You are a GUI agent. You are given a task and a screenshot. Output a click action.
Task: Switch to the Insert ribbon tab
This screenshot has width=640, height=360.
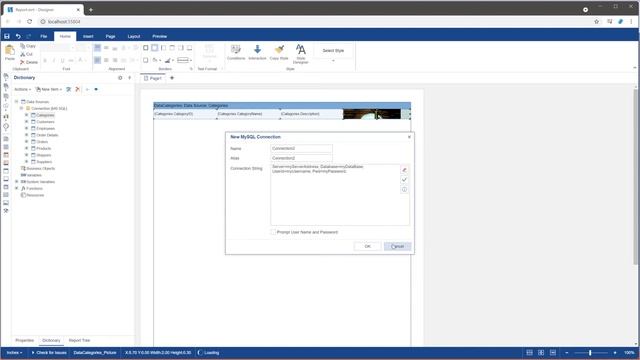coord(88,36)
